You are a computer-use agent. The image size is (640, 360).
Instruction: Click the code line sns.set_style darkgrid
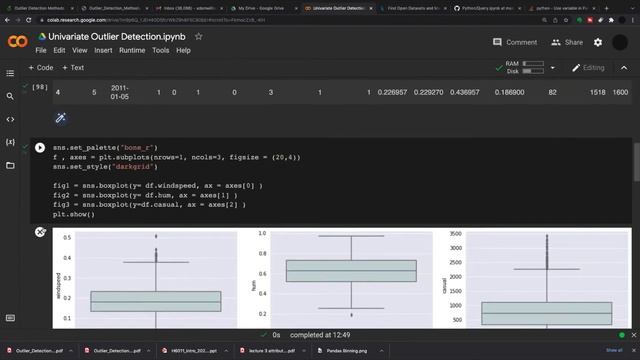(x=105, y=167)
